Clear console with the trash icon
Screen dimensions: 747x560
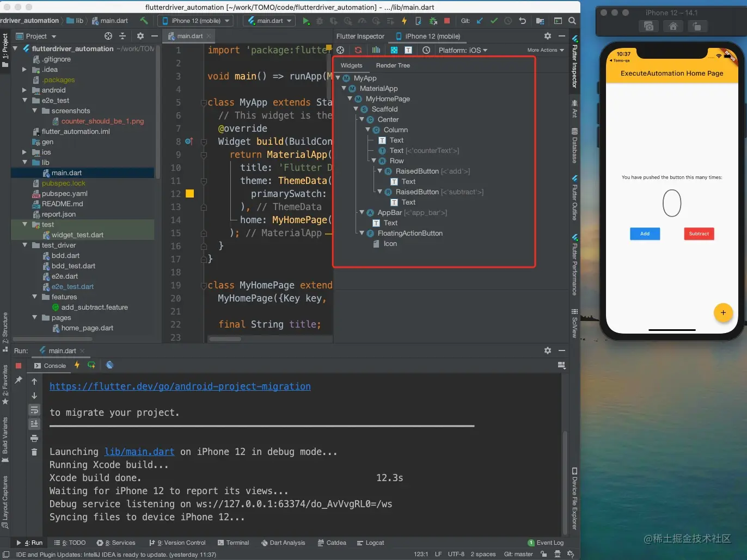click(34, 452)
